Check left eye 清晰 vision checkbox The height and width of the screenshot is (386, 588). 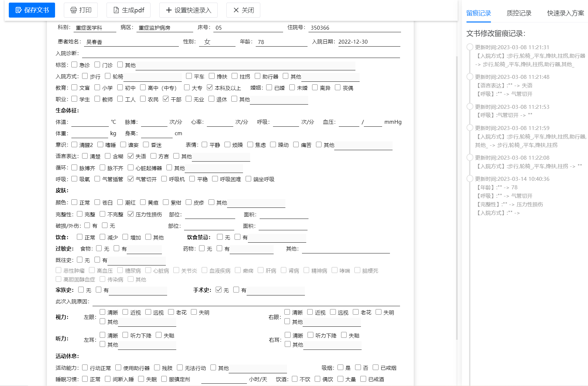(102, 312)
